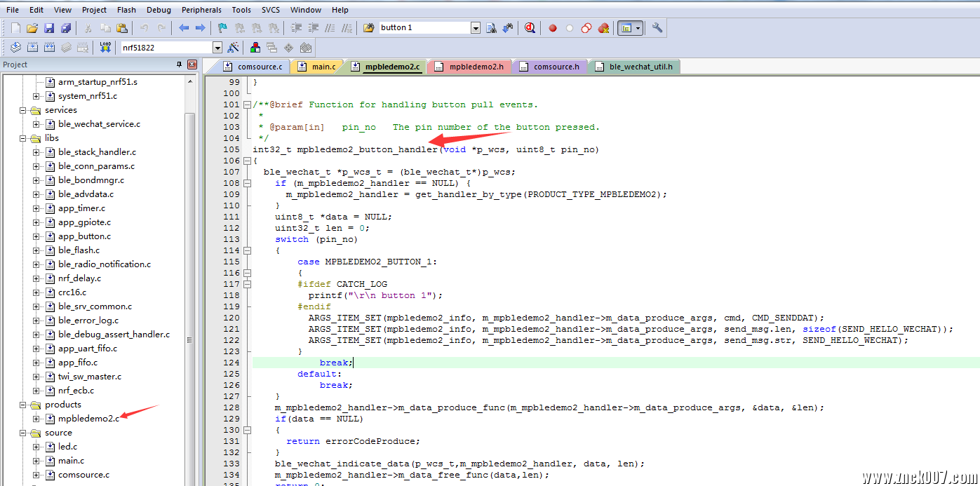This screenshot has height=486, width=980.
Task: Open the Flash menu
Action: pyautogui.click(x=127, y=10)
